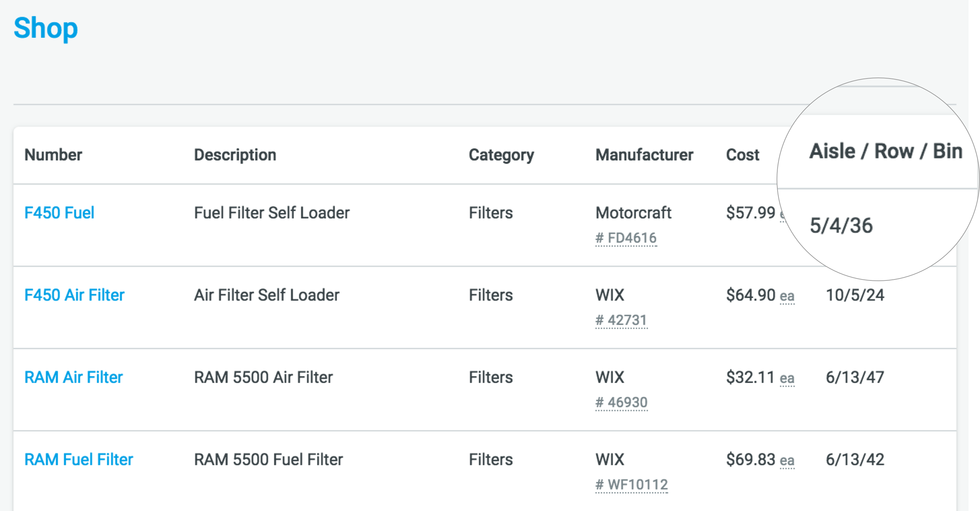
Task: Open the F450 Air Filter part
Action: click(x=74, y=295)
